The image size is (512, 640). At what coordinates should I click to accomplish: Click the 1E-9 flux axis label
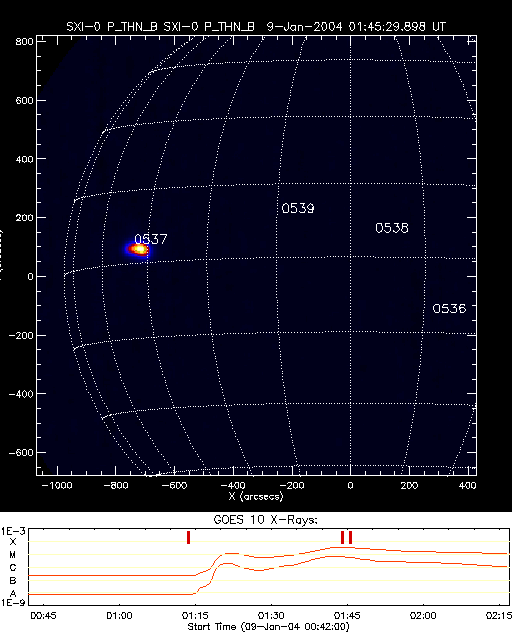pyautogui.click(x=13, y=602)
